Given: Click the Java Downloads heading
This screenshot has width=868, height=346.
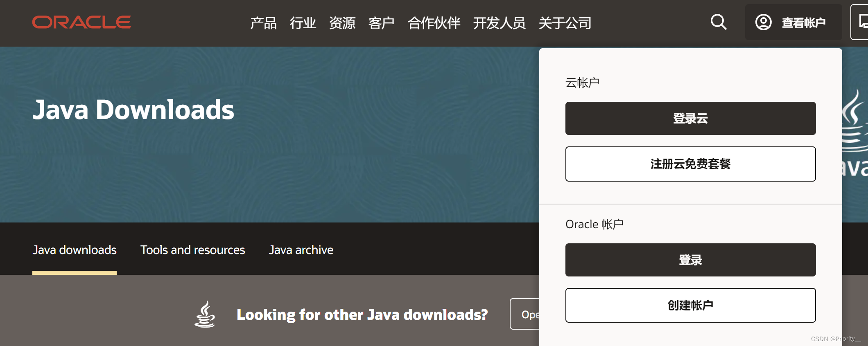Looking at the screenshot, I should 133,110.
